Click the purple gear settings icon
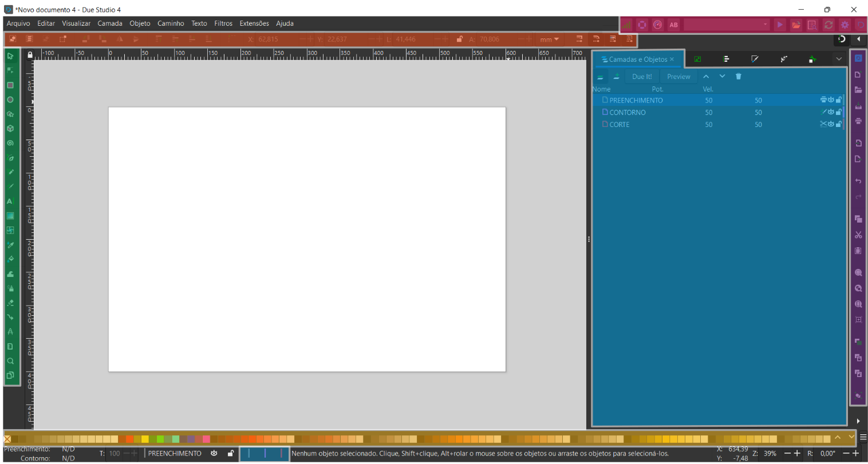The image size is (868, 464). [845, 25]
